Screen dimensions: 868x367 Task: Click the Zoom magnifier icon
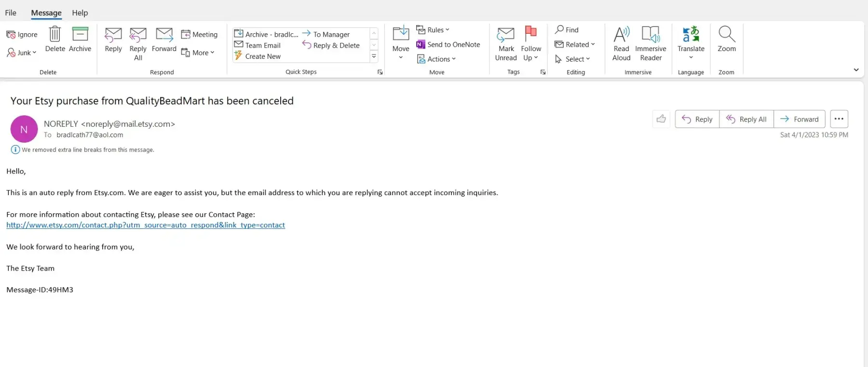coord(726,35)
